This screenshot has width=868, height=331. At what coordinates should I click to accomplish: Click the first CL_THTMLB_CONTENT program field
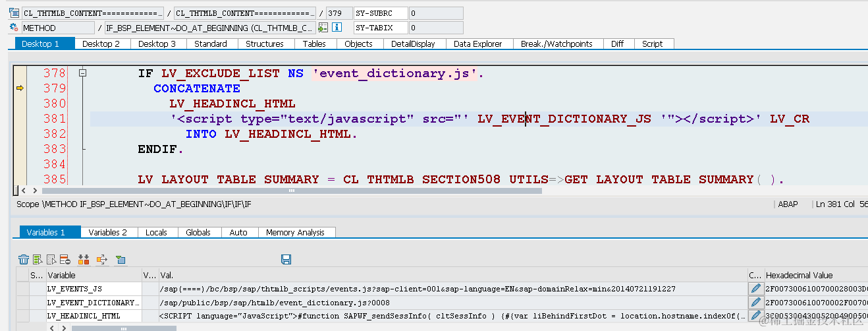pyautogui.click(x=92, y=13)
